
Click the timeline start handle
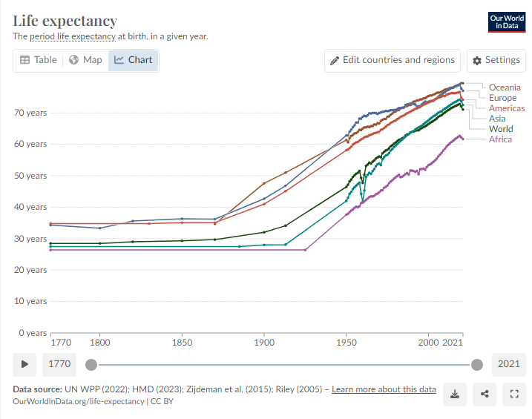[91, 364]
